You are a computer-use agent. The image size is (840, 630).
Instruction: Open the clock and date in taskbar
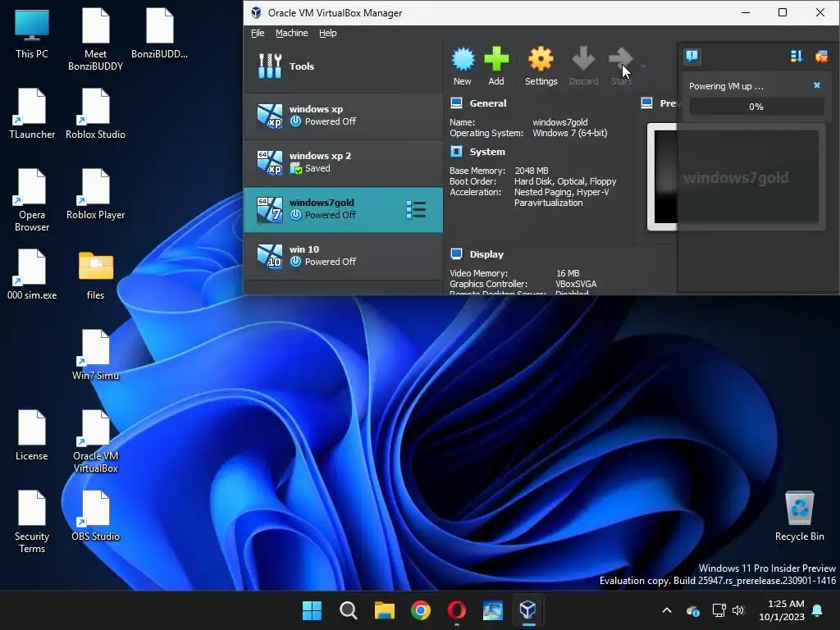(782, 610)
